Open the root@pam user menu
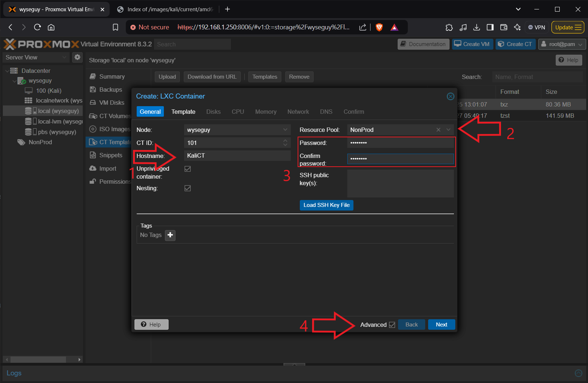 coord(562,44)
